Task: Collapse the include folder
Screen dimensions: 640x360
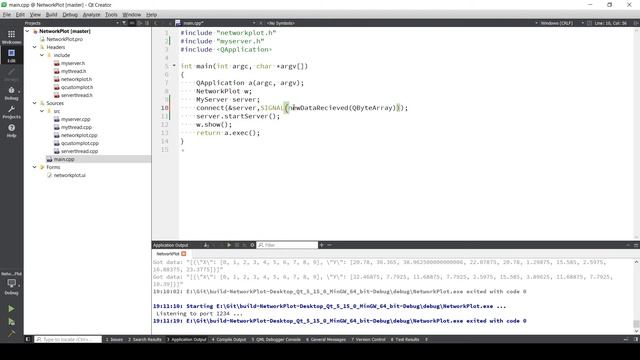Action: pos(42,55)
